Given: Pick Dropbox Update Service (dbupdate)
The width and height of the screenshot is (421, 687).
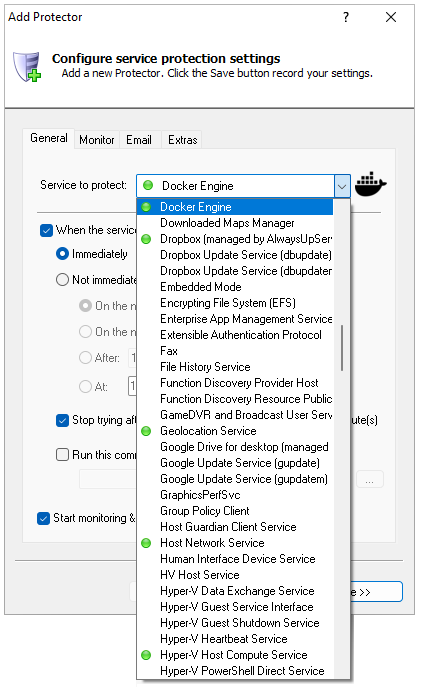Looking at the screenshot, I should pyautogui.click(x=235, y=255).
